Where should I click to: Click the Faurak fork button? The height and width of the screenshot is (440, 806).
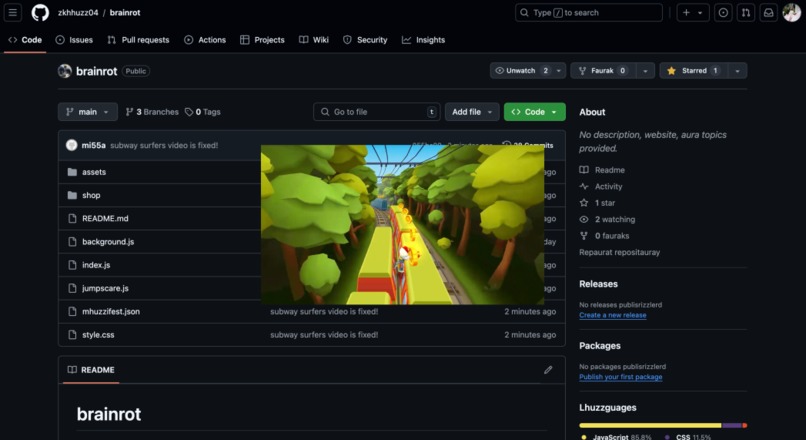(603, 70)
